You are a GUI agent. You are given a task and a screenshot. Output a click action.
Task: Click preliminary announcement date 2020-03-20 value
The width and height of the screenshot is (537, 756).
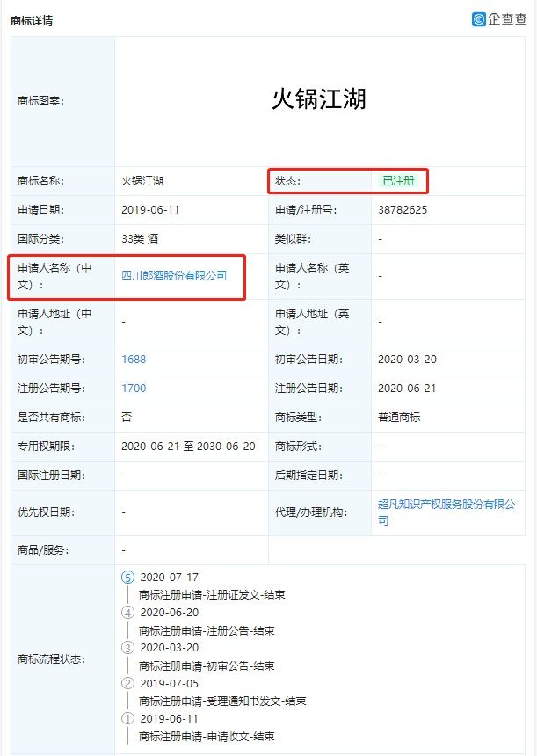407,360
